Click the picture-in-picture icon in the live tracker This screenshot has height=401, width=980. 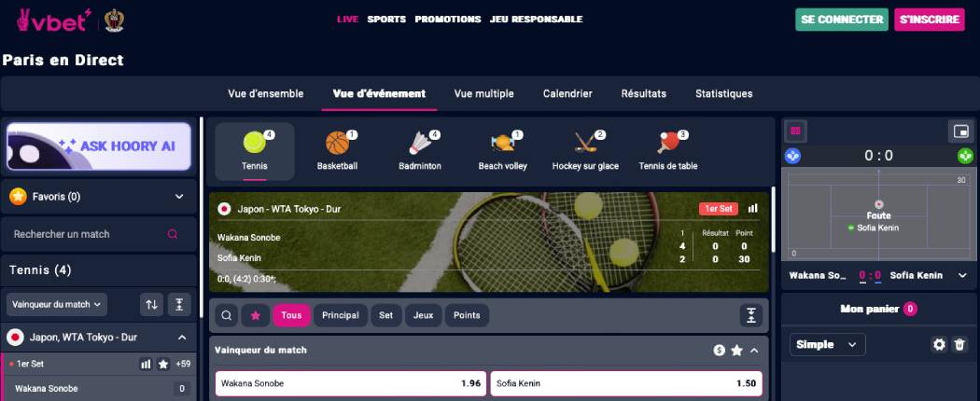pyautogui.click(x=960, y=131)
